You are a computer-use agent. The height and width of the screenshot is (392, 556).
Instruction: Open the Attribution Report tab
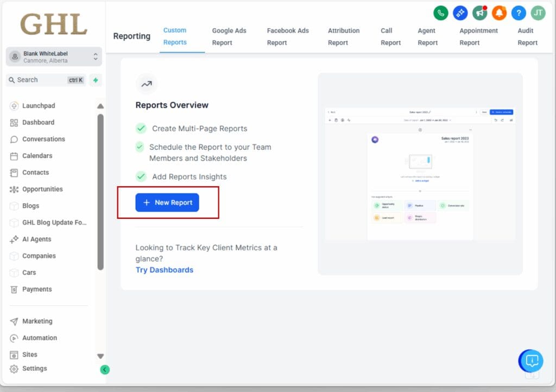pyautogui.click(x=344, y=36)
